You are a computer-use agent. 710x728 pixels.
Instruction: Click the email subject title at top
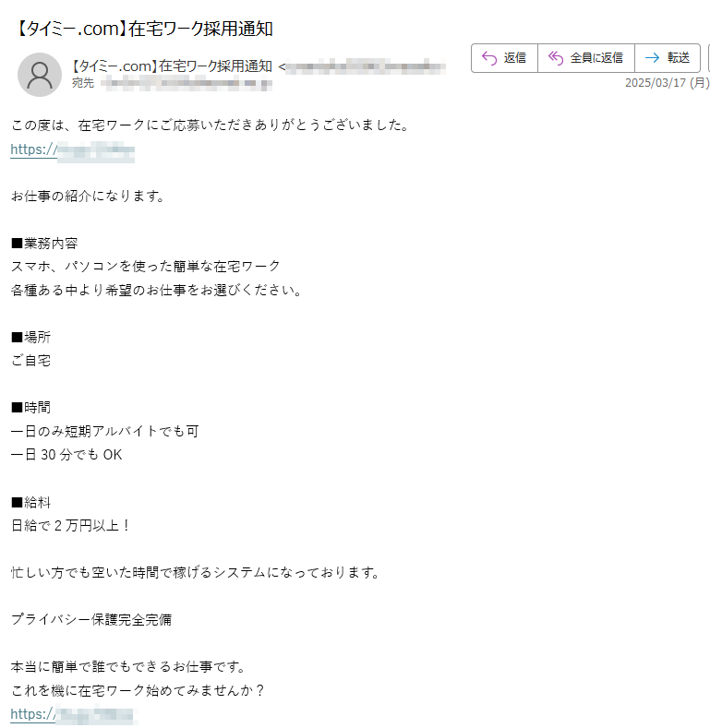point(143,29)
